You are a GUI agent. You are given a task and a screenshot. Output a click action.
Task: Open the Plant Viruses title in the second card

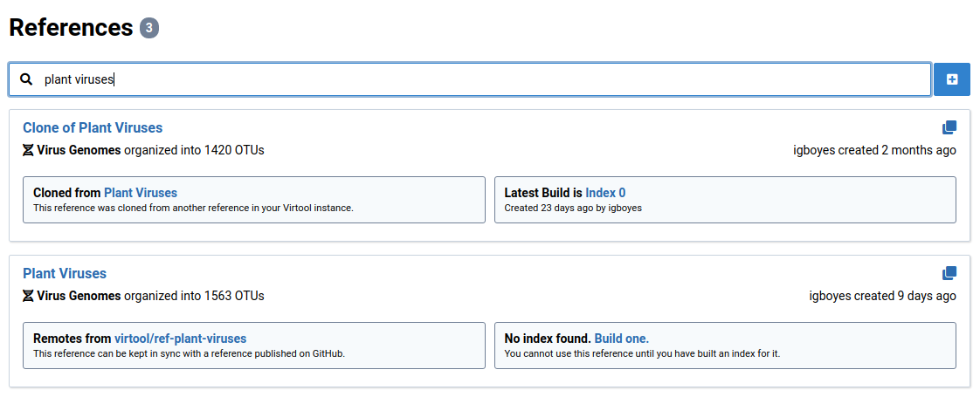coord(65,274)
